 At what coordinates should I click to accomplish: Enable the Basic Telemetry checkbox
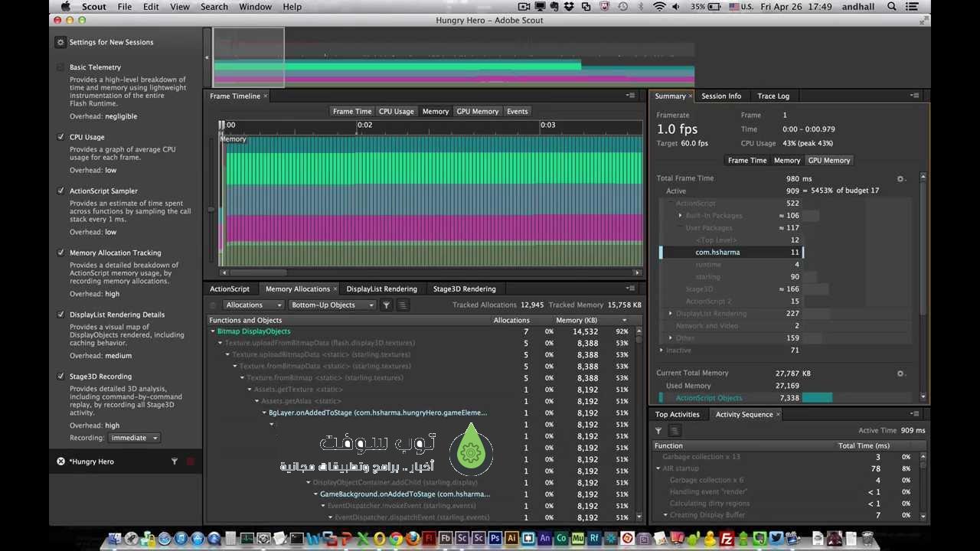coord(60,67)
